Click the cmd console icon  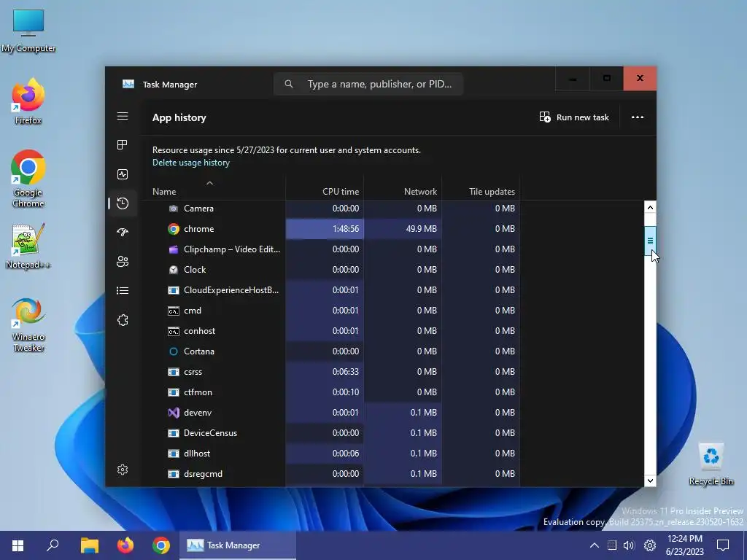[x=174, y=311]
